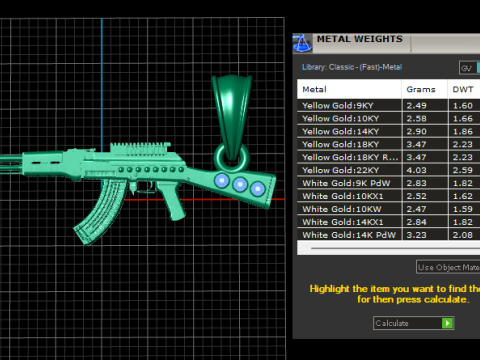Select the Yellow Gold:10KY row
This screenshot has width=480, height=360.
[389, 119]
